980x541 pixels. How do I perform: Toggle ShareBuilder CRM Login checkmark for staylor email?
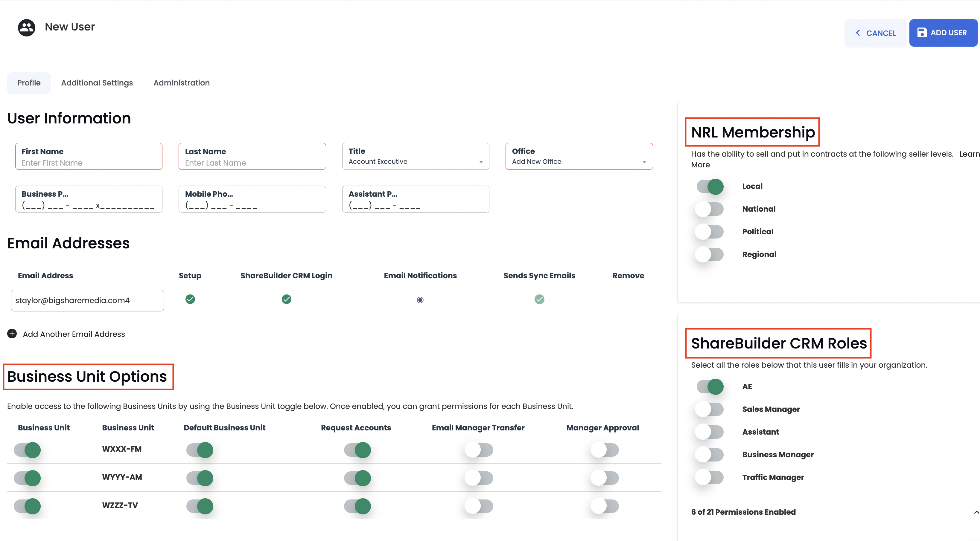287,299
